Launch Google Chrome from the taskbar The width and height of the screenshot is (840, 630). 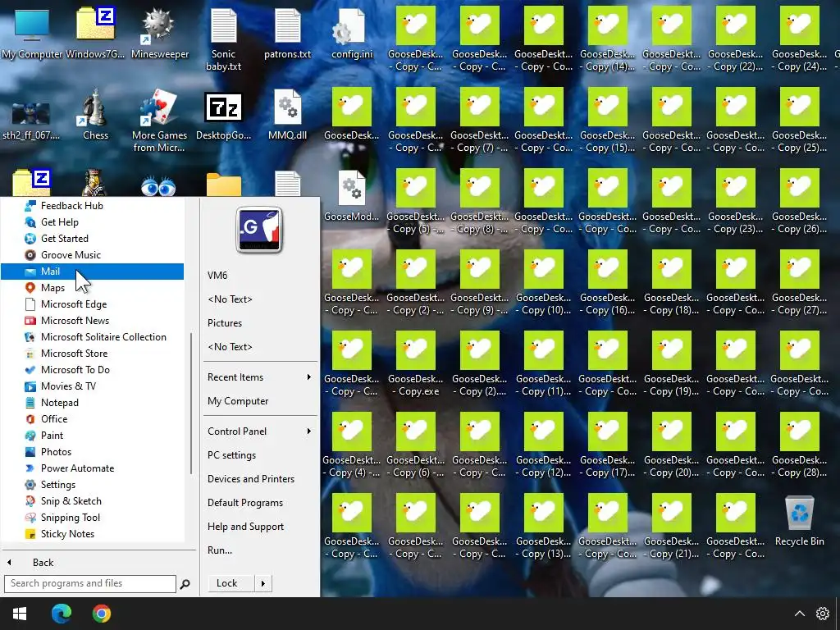click(x=101, y=614)
